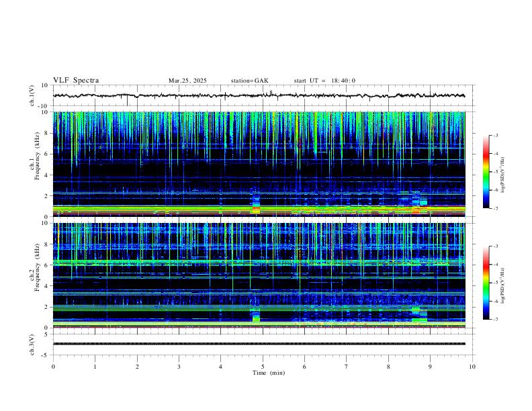Viewport: 532px width, 411px height.
Task: Click ch.2 spectrogram burst near minute 4.8
Action: pos(256,314)
